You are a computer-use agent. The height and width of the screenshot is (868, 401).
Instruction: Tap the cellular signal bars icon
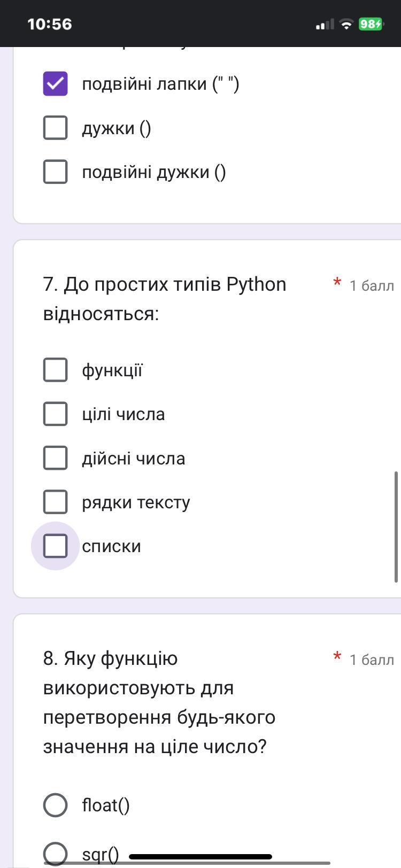(325, 25)
